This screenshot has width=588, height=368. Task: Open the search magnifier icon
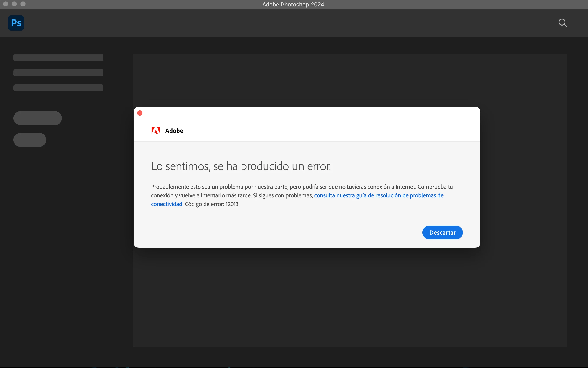[x=562, y=23]
